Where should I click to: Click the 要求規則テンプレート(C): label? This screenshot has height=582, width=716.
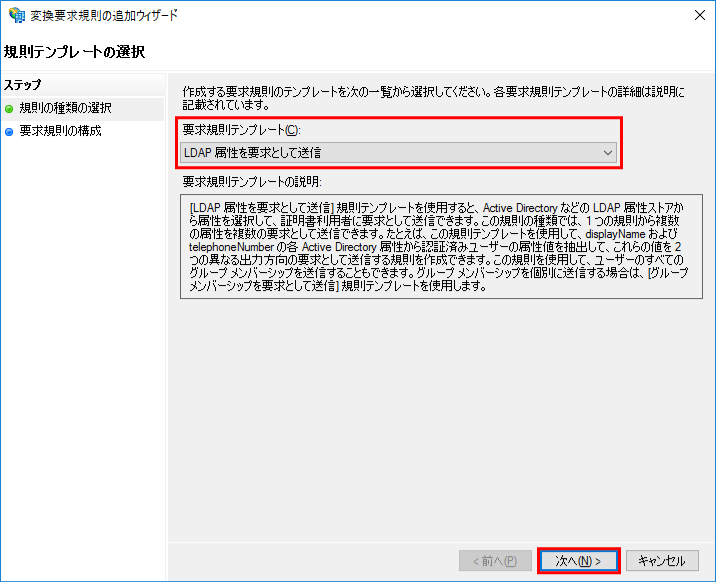tap(240, 130)
